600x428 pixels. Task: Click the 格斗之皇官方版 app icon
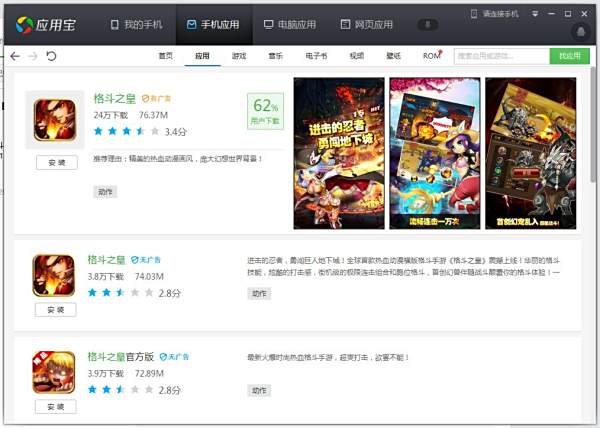pyautogui.click(x=54, y=373)
